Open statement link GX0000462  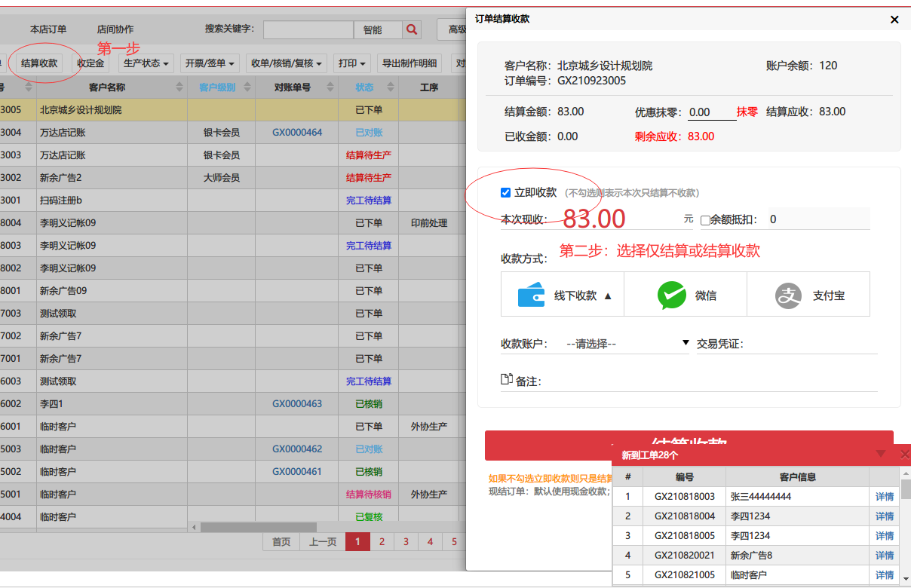click(297, 449)
